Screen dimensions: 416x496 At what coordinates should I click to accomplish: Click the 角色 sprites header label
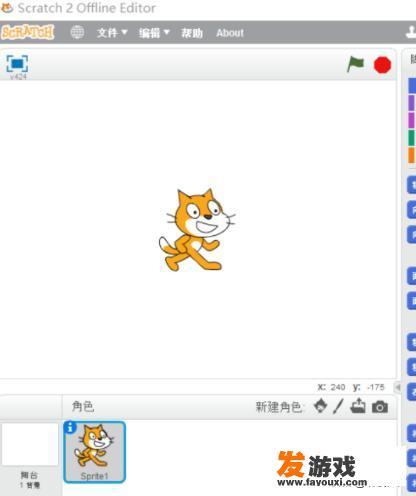point(83,407)
